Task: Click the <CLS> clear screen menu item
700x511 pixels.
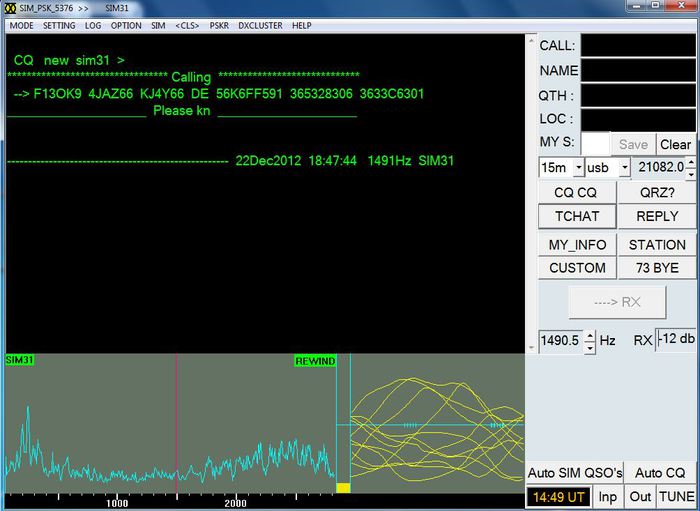Action: click(x=187, y=26)
